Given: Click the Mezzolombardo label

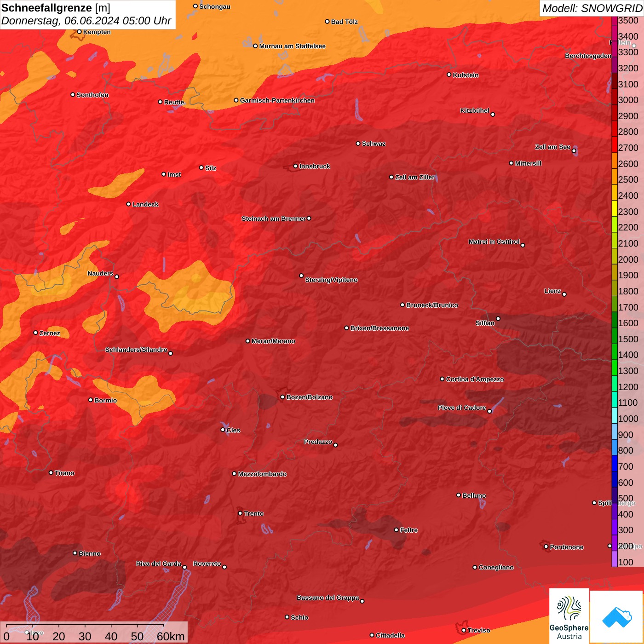Looking at the screenshot, I should 262,474.
